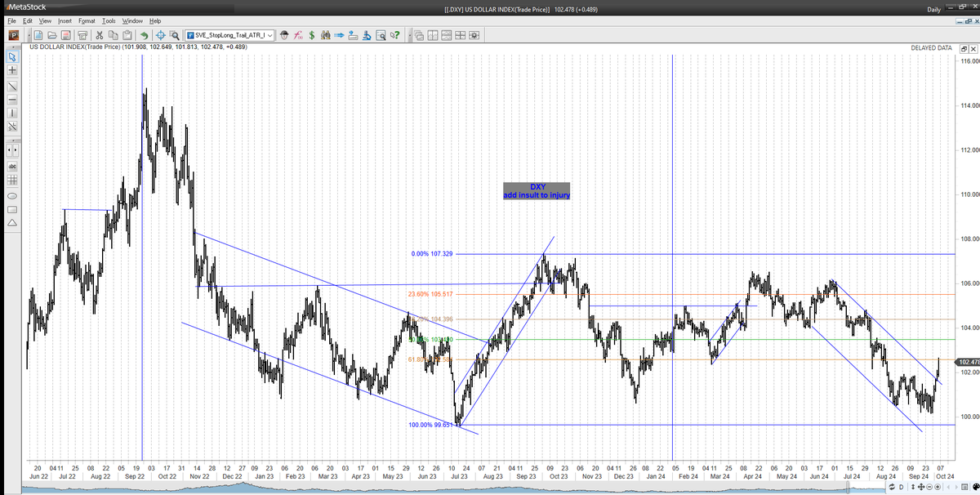Viewport: 980px width, 495px height.
Task: Click the D periodicity button in bottom bar
Action: point(902,487)
